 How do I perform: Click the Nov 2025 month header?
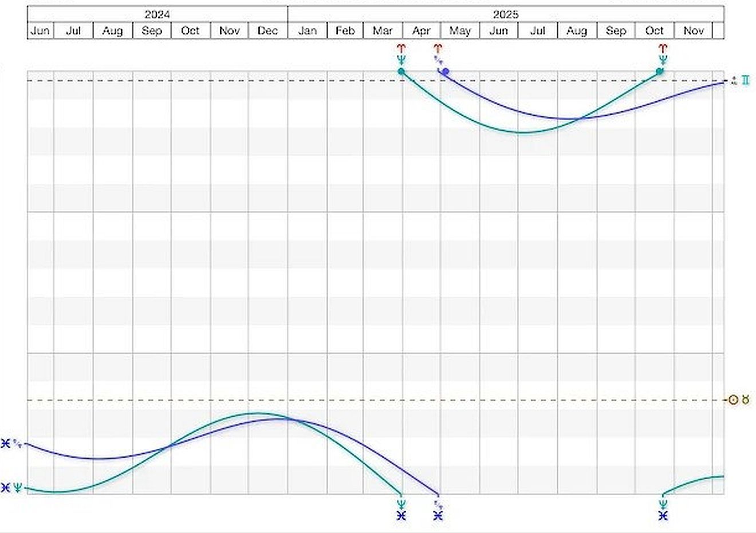click(x=694, y=31)
